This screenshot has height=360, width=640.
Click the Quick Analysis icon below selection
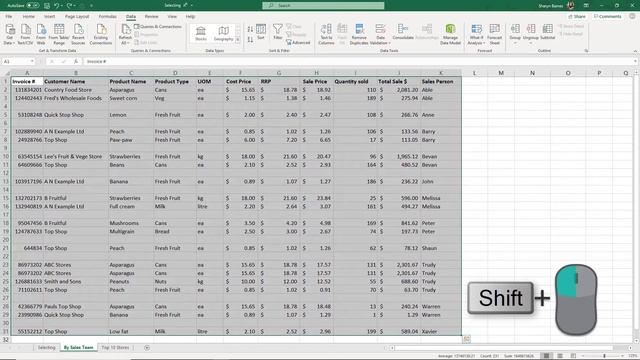pyautogui.click(x=467, y=339)
